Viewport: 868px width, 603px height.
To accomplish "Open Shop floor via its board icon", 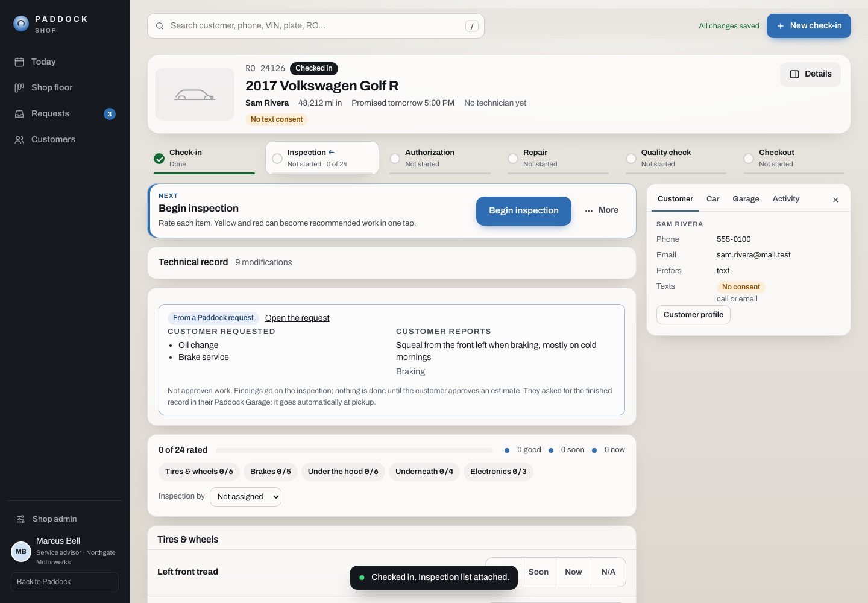I will point(19,88).
